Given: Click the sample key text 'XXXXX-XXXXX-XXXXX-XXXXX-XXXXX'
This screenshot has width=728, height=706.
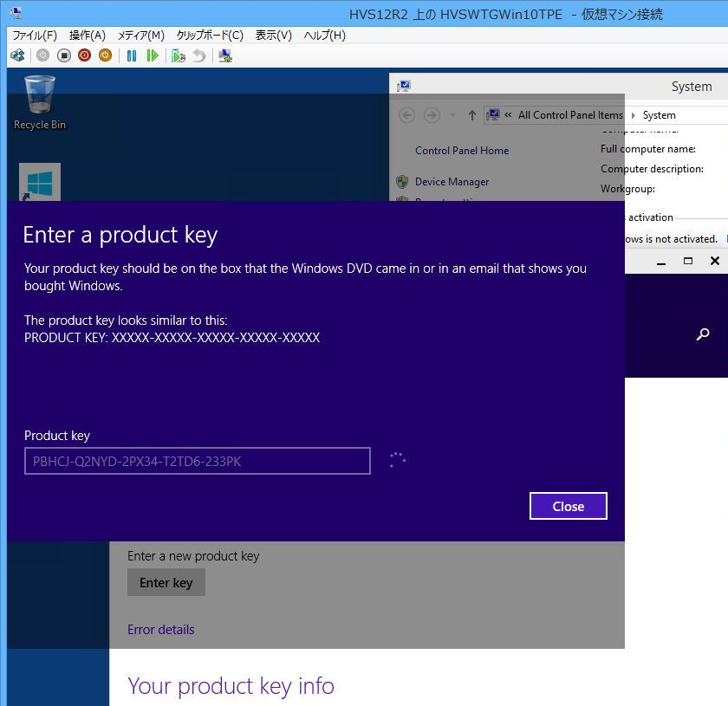Looking at the screenshot, I should tap(216, 338).
